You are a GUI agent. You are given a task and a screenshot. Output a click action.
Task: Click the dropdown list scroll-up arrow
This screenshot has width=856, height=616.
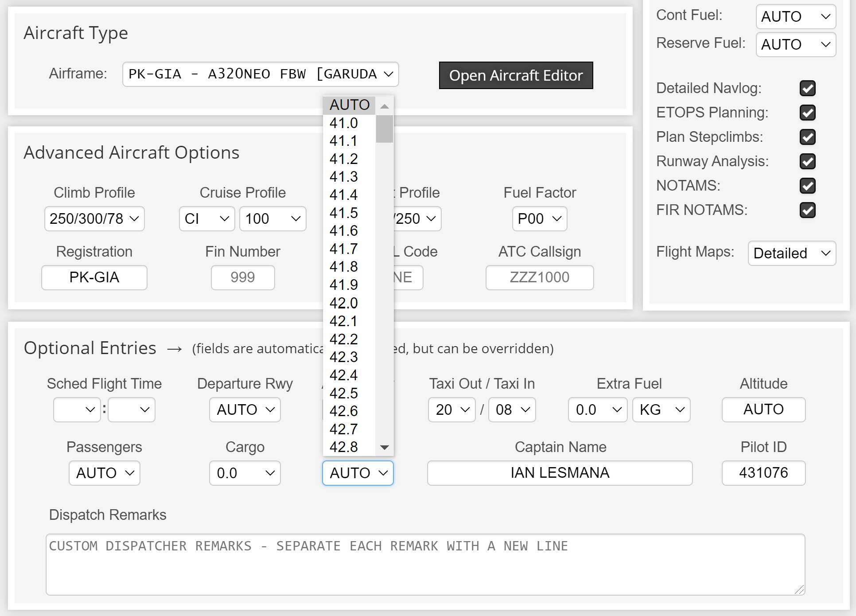[x=385, y=106]
